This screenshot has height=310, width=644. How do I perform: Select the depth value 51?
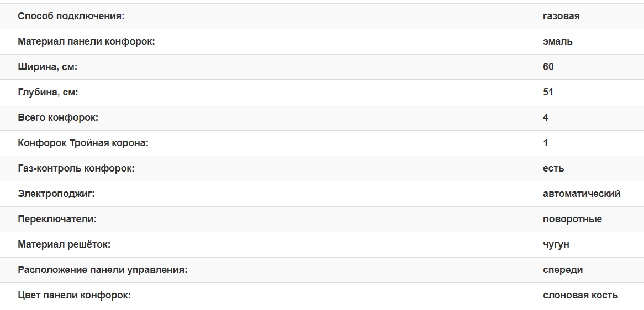(548, 92)
